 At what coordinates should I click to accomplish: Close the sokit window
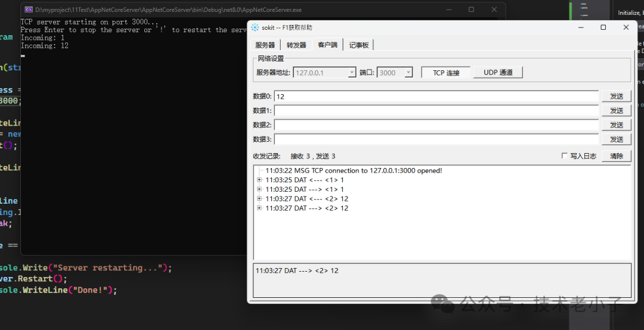(626, 27)
